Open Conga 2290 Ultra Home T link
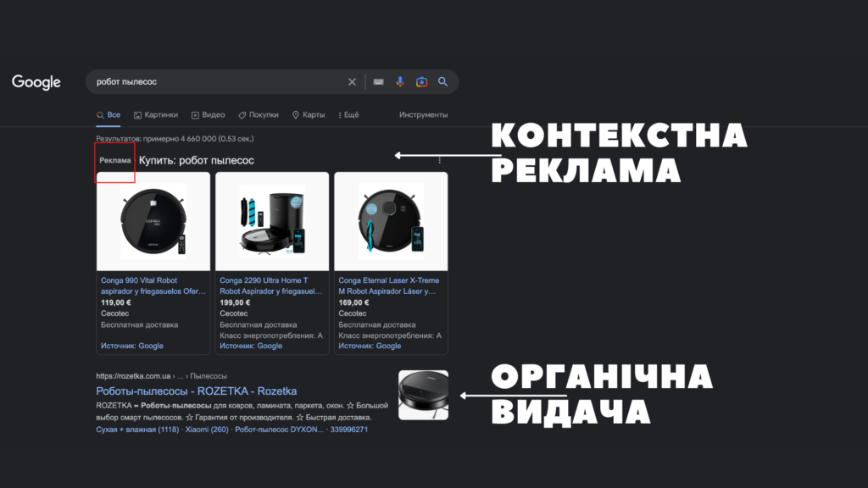The height and width of the screenshot is (488, 868). click(x=271, y=286)
